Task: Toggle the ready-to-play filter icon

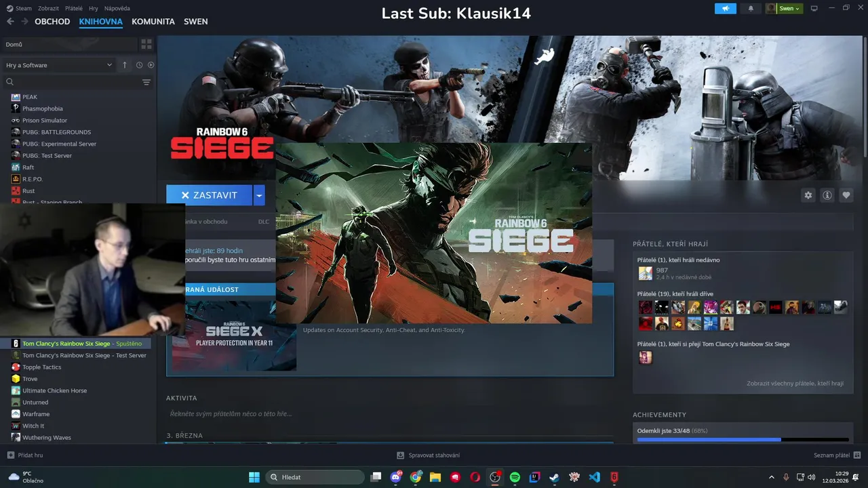Action: pyautogui.click(x=151, y=65)
